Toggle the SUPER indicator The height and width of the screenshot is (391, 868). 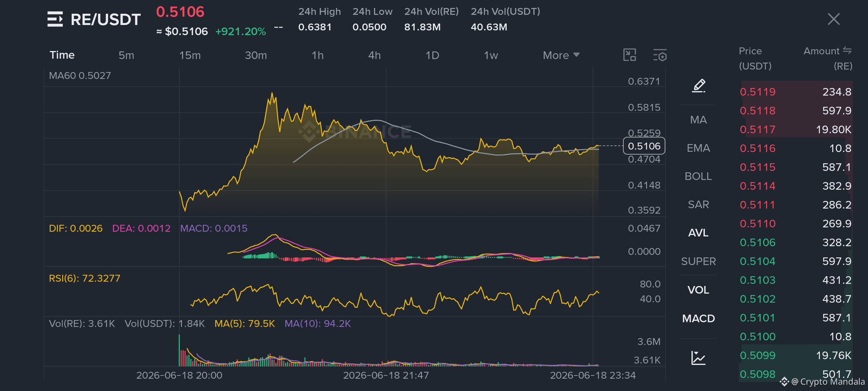point(698,261)
